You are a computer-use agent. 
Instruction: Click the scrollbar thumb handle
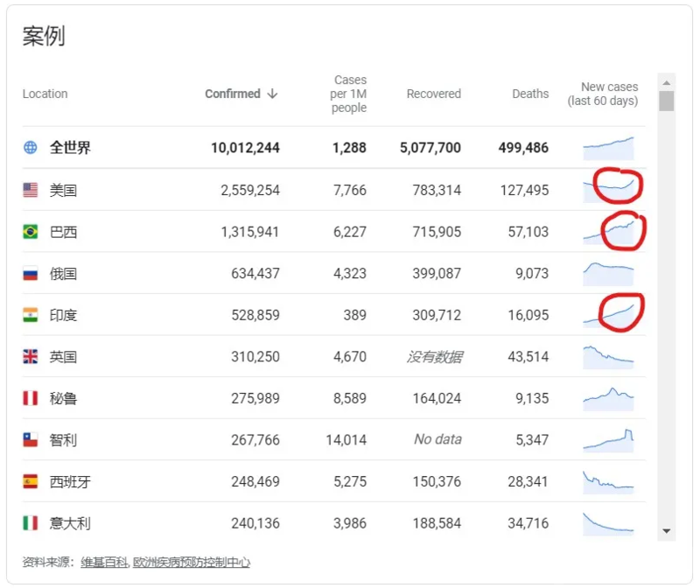coord(667,101)
